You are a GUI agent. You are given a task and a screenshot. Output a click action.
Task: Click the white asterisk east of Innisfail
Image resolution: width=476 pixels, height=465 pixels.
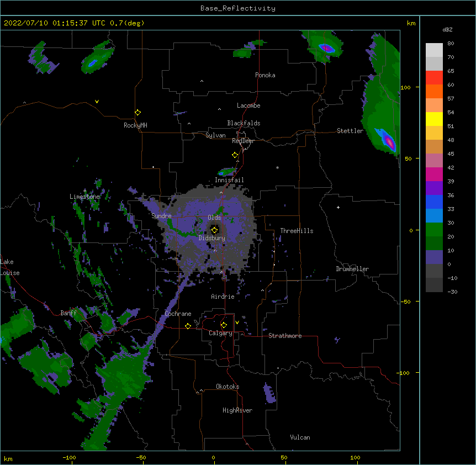pyautogui.click(x=277, y=168)
